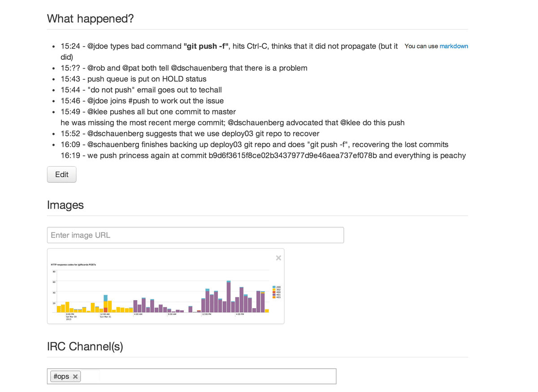Screen dimensions: 538x392
Task: Click the Edit button
Action: pos(61,174)
